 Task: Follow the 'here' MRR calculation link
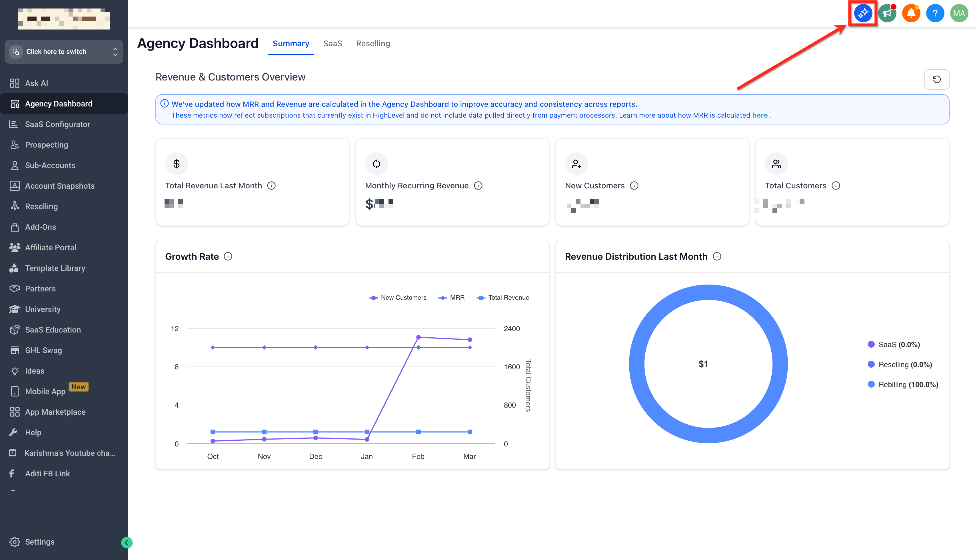[x=760, y=115]
